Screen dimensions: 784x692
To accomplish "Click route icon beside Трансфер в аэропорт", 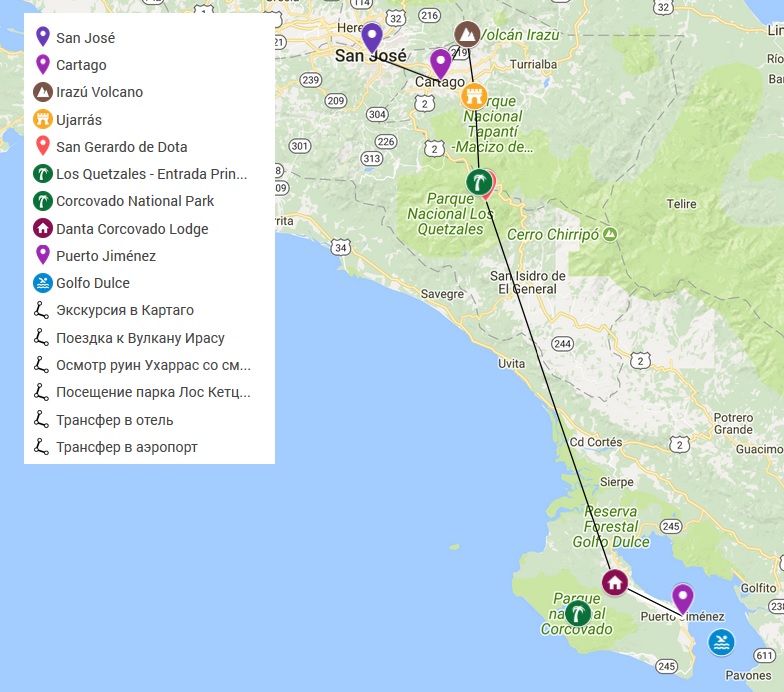I will point(42,446).
